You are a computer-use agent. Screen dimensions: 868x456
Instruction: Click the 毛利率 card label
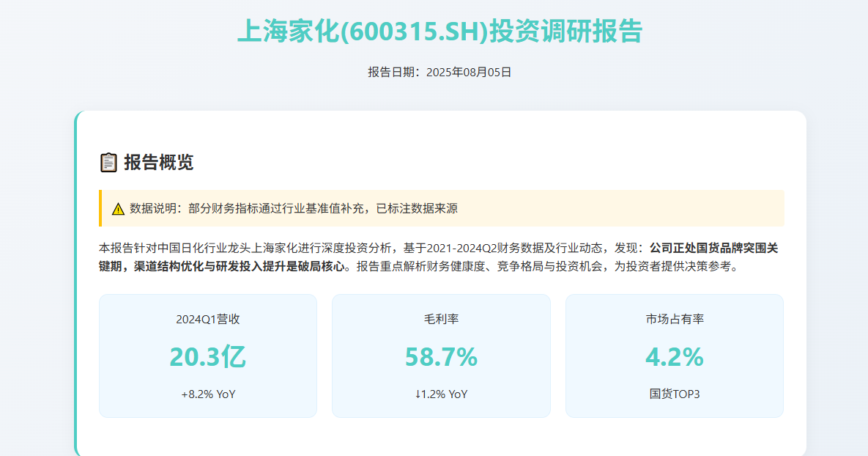tap(441, 319)
